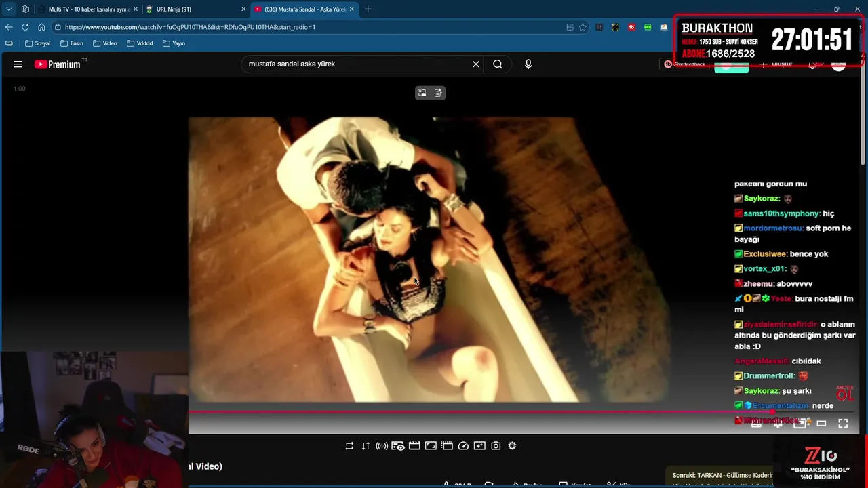Seek on the red video progress bar
The height and width of the screenshot is (488, 868).
click(480, 412)
